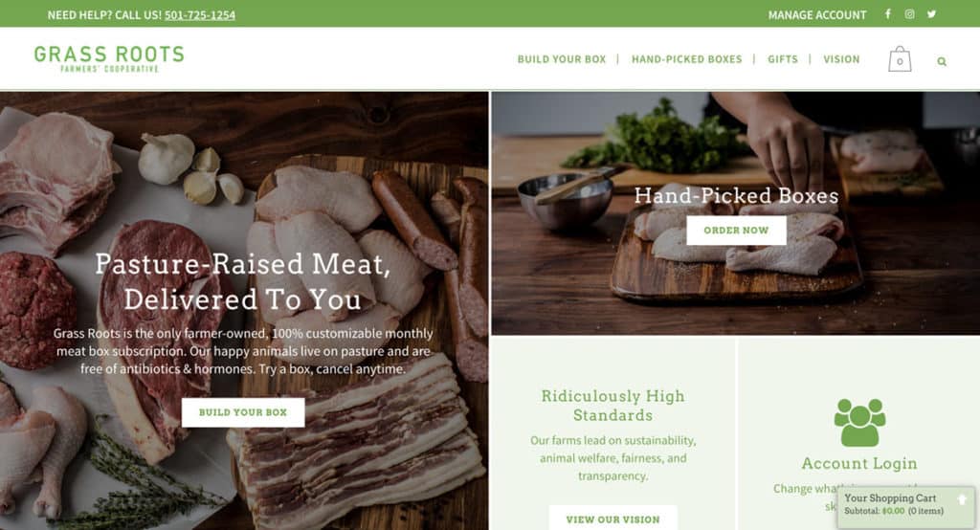The width and height of the screenshot is (980, 530).
Task: Click the Order Now button
Action: pos(736,231)
